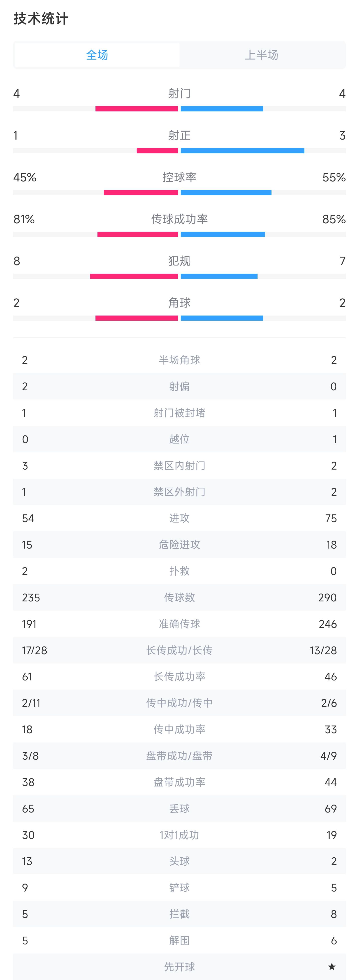Select the 1对1成功 row
This screenshot has height=980, width=359.
[179, 835]
